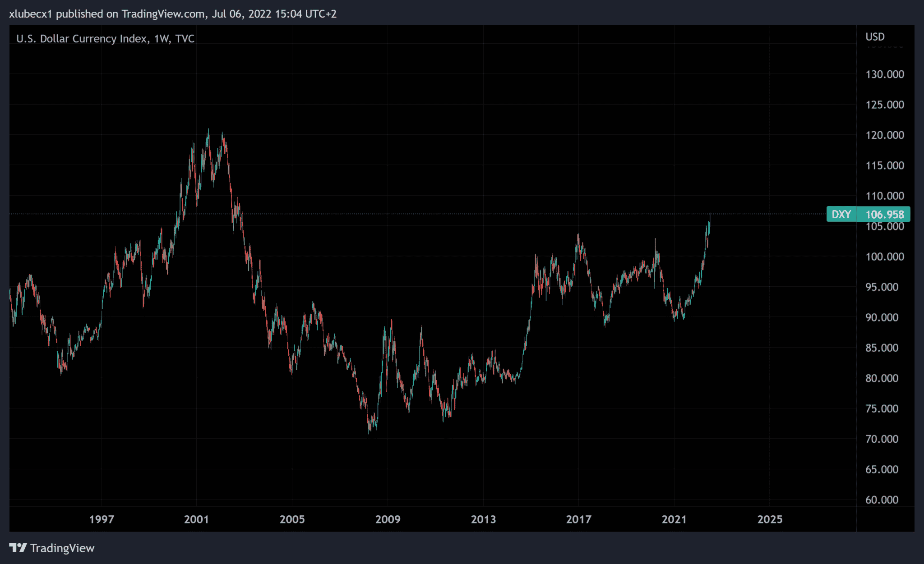
Task: Click the 106.958 current price label
Action: [884, 215]
